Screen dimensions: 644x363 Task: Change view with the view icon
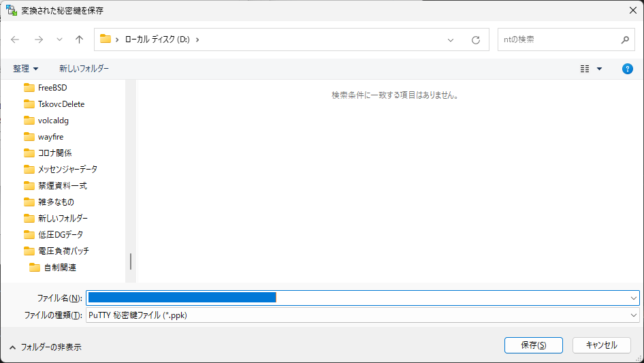click(x=585, y=69)
